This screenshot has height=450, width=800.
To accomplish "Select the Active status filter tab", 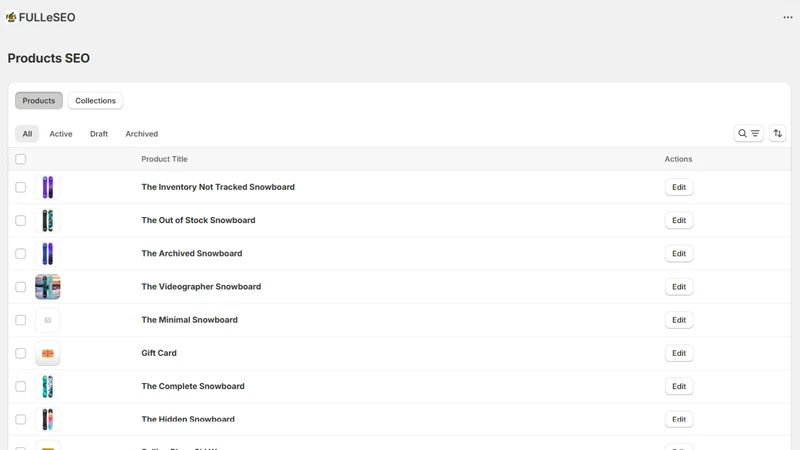I will tap(61, 134).
